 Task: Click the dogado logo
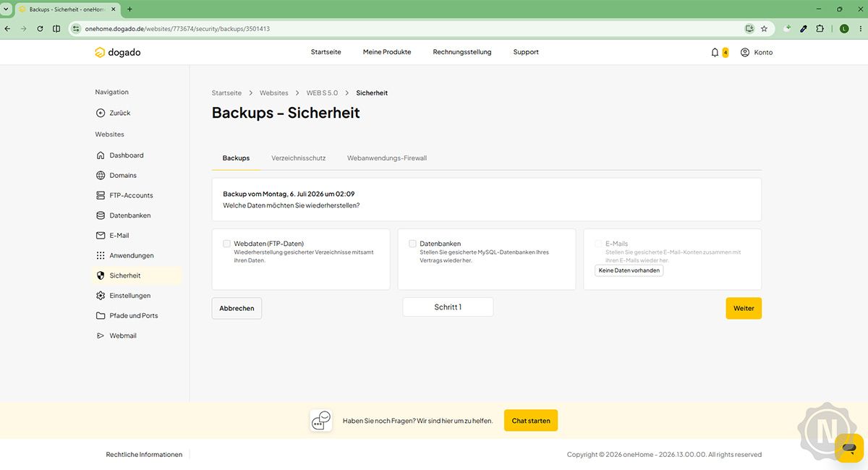pyautogui.click(x=119, y=52)
